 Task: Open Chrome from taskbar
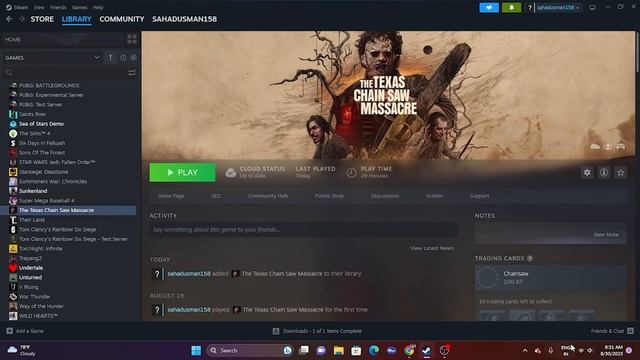click(409, 351)
